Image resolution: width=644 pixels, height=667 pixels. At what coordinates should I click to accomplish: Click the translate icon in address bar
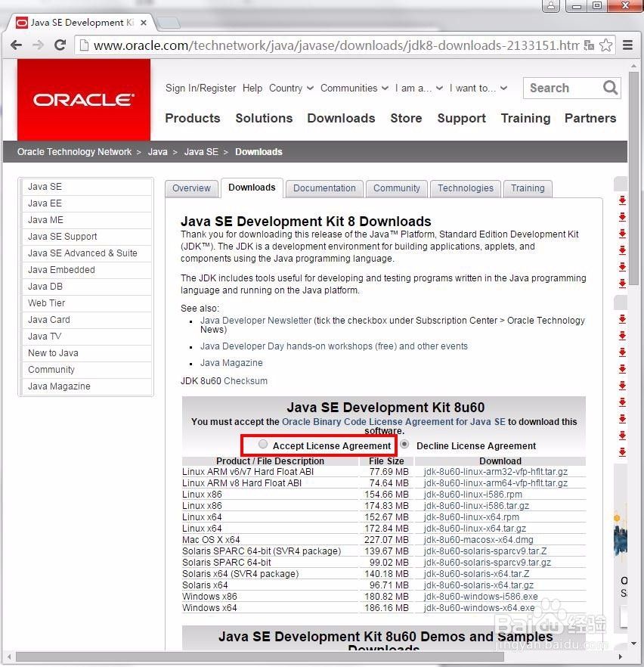pos(589,45)
